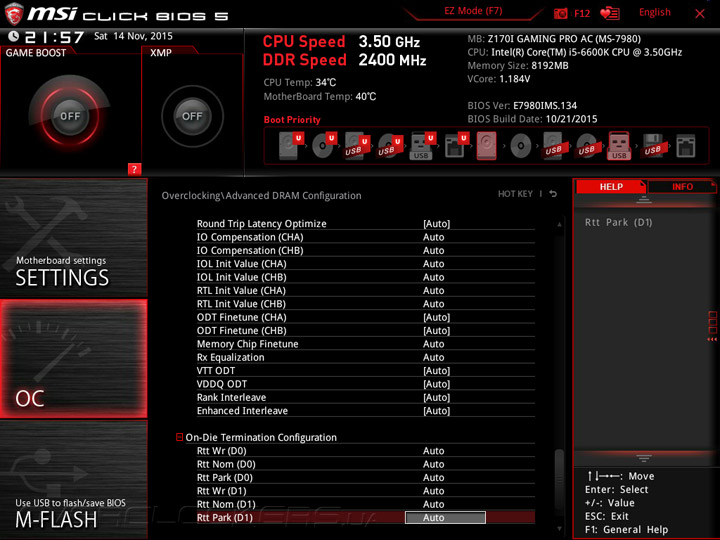Select Rtt Nom (D0) row
This screenshot has width=720, height=540.
point(366,464)
